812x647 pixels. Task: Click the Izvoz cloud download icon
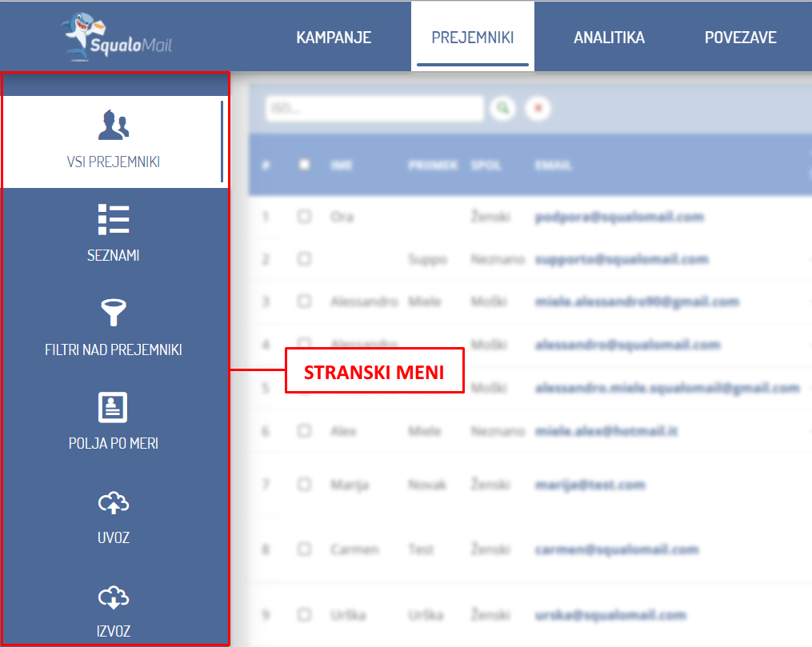(x=114, y=597)
